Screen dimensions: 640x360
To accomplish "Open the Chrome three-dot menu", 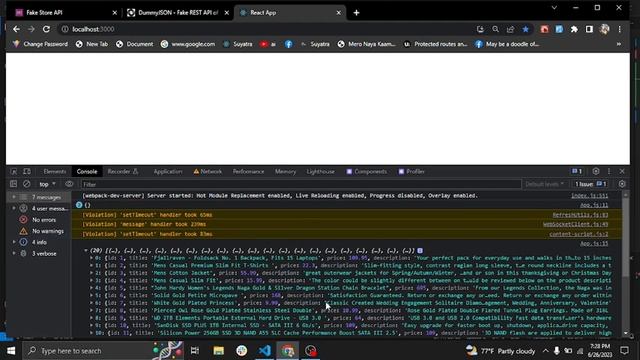I will tap(620, 29).
